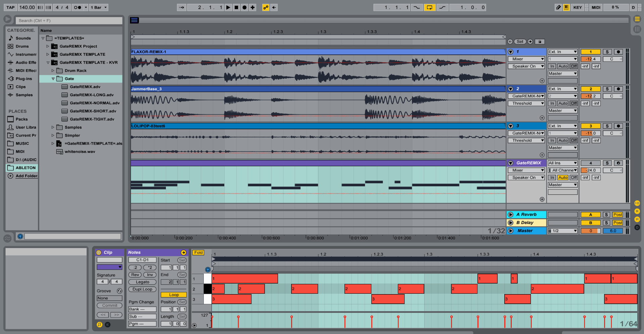Click GateREMIX track volume -24.0
Screen dimensions: 644x334
[x=591, y=171]
